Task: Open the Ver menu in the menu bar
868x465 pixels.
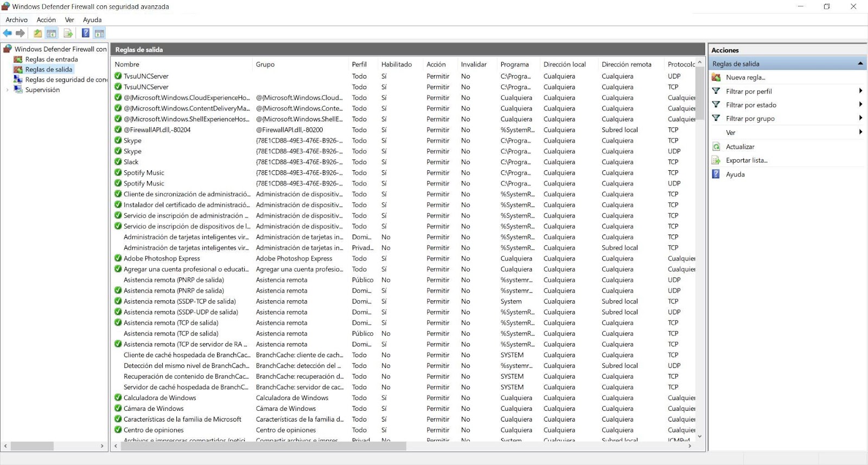Action: [x=69, y=20]
